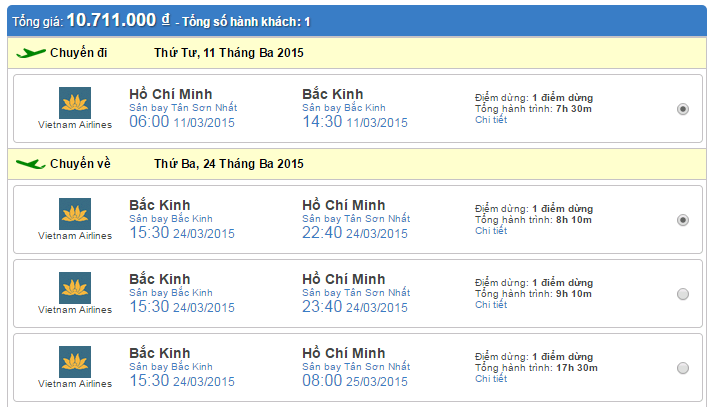Click Vietnam Airlines logo on 23:40 arrival flight

click(x=75, y=288)
